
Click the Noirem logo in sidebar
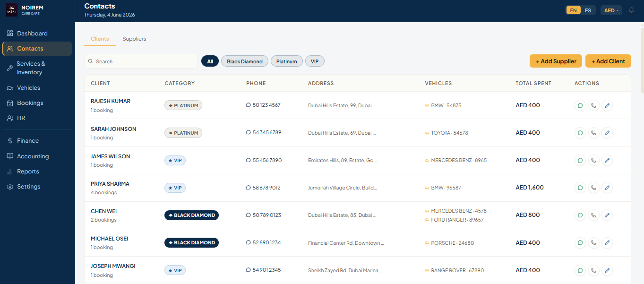(12, 10)
